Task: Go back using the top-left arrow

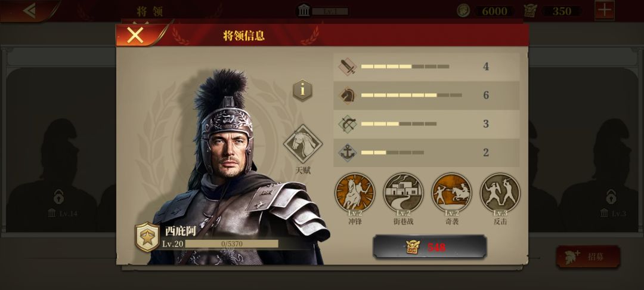Action: (x=29, y=11)
